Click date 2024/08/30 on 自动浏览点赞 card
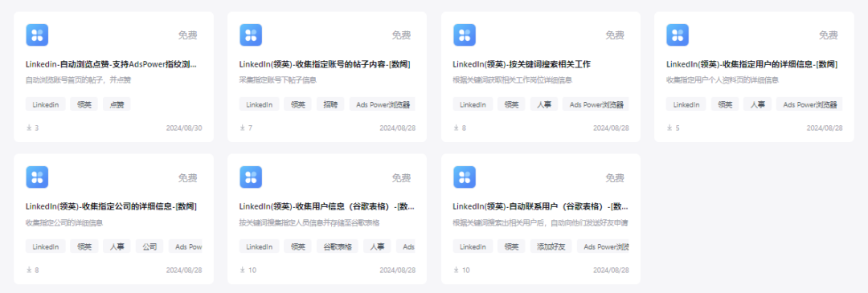This screenshot has height=293, width=868. [184, 128]
